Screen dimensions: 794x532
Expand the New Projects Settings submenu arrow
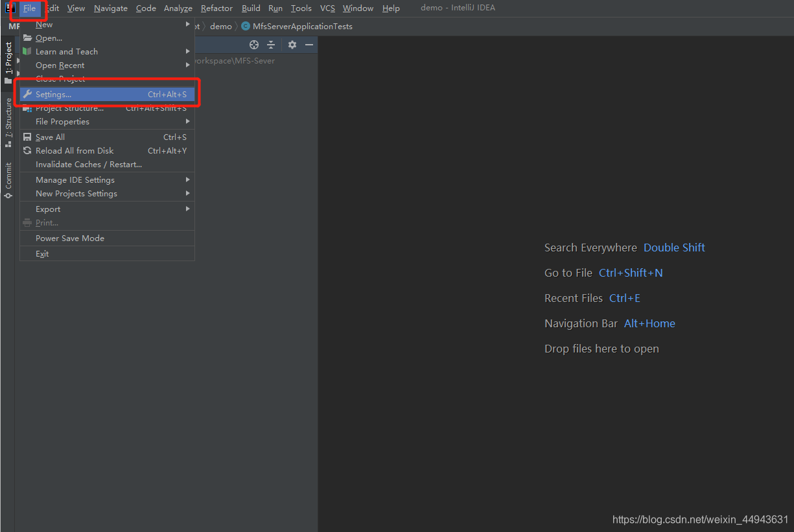[188, 194]
